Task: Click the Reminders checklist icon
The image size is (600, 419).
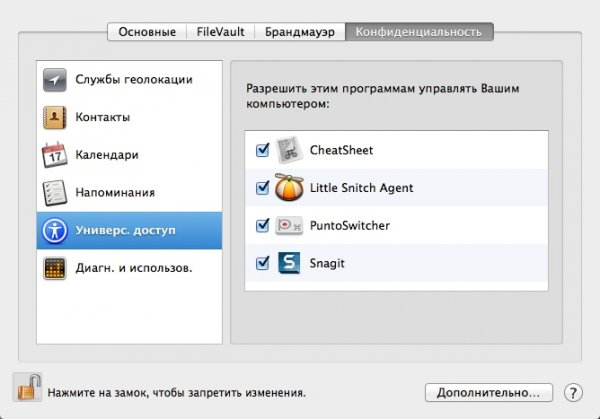Action: [x=54, y=192]
